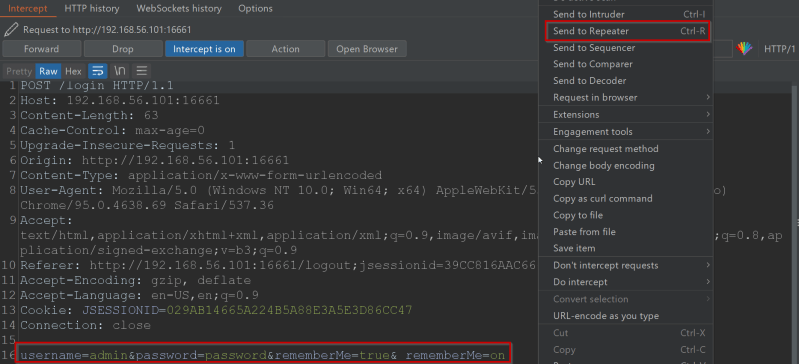Click the "Content-Length: 63" header line
Screen dimensions: 799x364
[x=89, y=115]
